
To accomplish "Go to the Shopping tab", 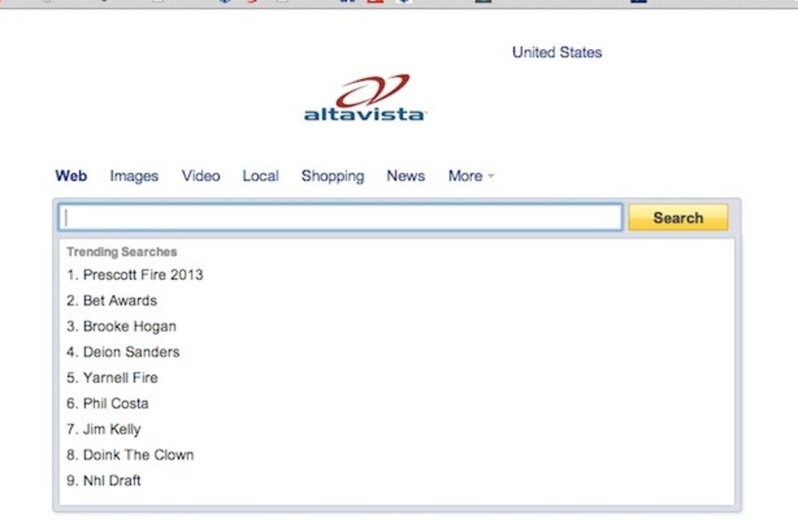I will (x=332, y=176).
